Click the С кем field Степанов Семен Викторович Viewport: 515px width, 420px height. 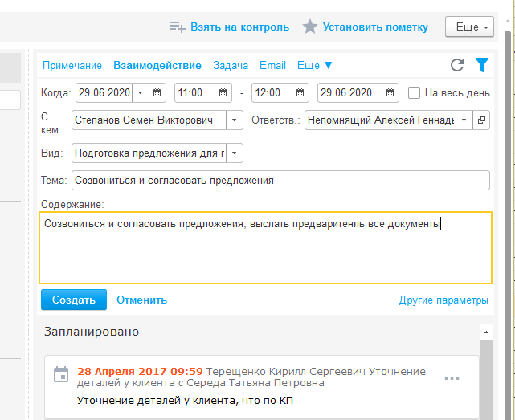click(149, 120)
